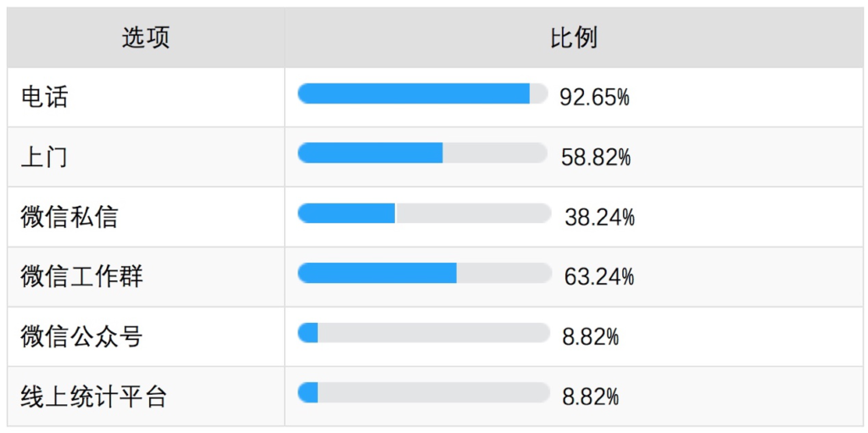Select the 微信工作群 row label
Image resolution: width=868 pixels, height=433 pixels.
82,277
